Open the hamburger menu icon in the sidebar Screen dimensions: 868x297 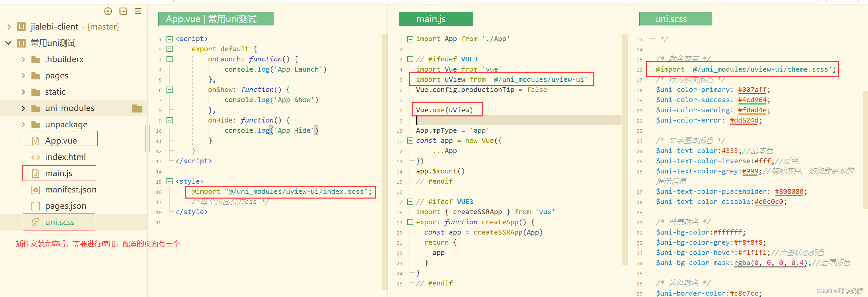tap(138, 11)
